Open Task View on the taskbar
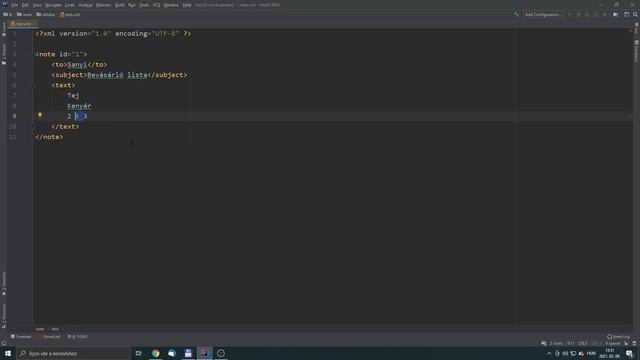The image size is (640, 360). (x=139, y=353)
